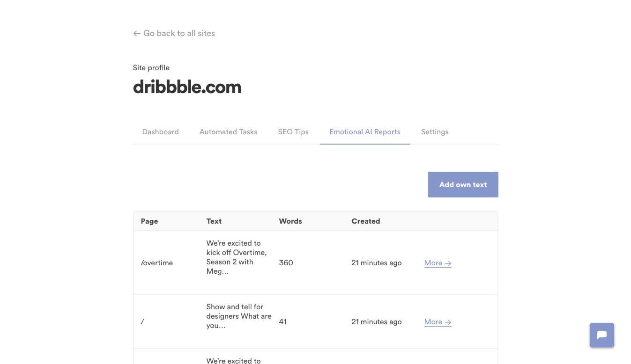Screen dimensions: 631x364
Task: Select the /overtime page cell
Action: (x=157, y=263)
